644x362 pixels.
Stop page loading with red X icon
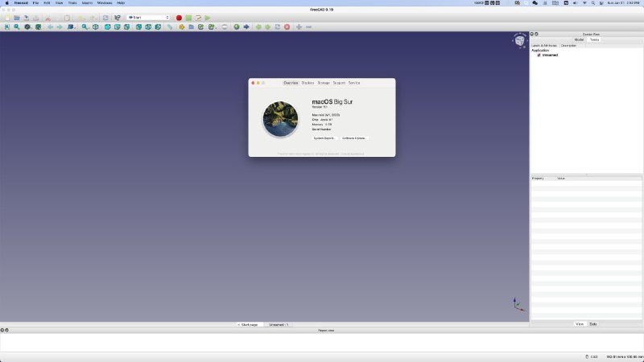pos(287,27)
